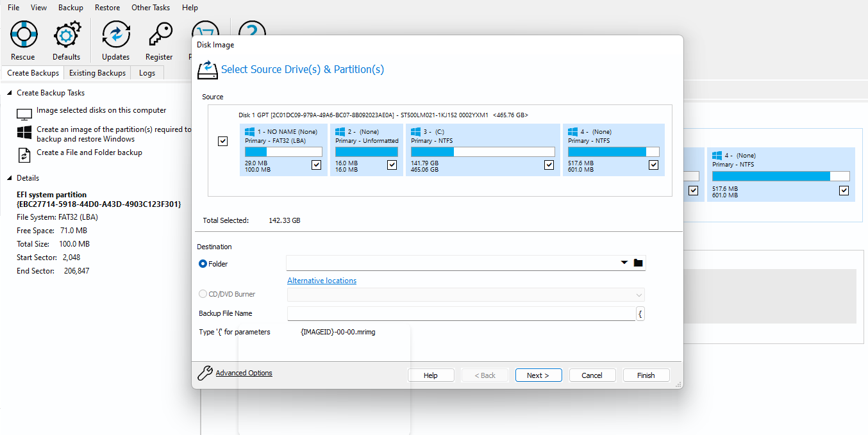The height and width of the screenshot is (435, 868).
Task: Switch to the Existing Backups tab
Action: click(97, 73)
